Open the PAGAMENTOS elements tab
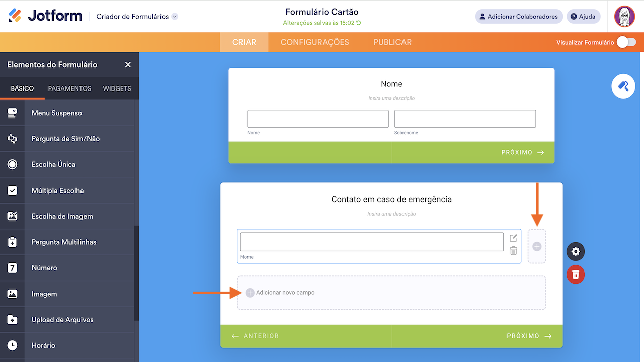The image size is (644, 362). 69,88
